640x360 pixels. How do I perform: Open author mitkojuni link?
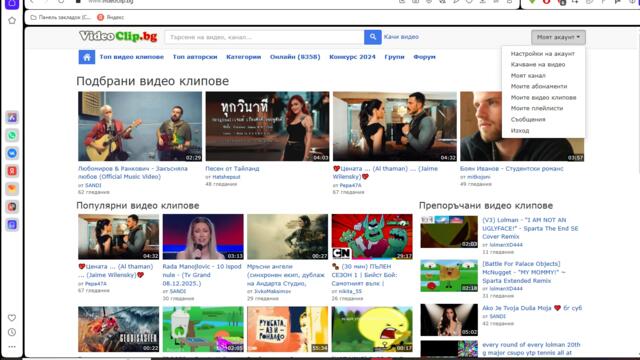479,177
